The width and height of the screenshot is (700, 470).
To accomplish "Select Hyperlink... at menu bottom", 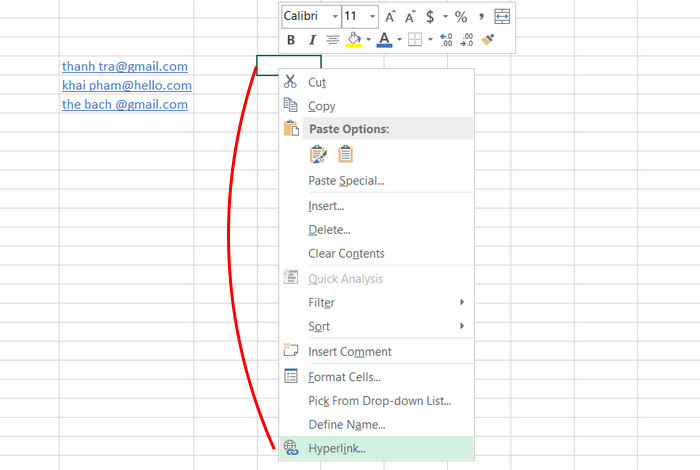I will [x=377, y=448].
